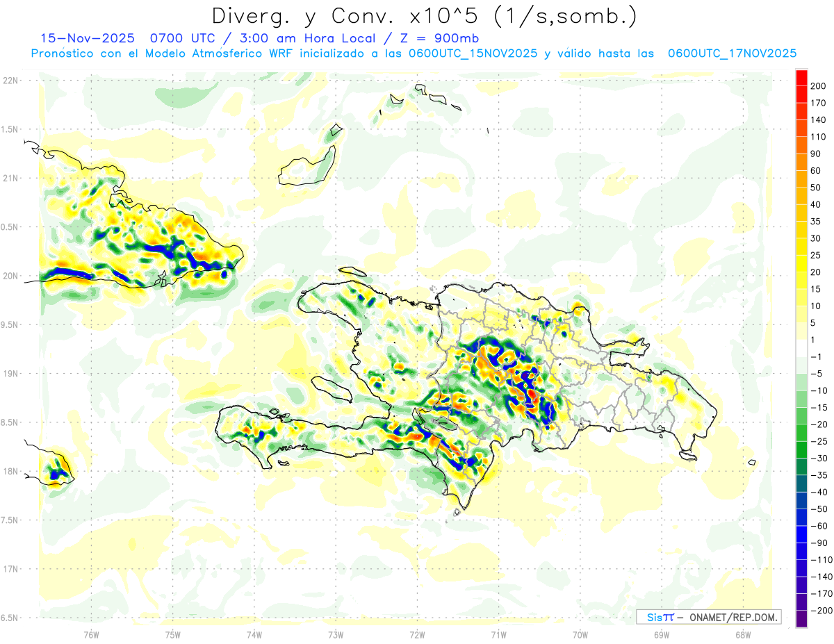Click the white swatch between 1 and -1
The image size is (834, 644).
coord(801,348)
